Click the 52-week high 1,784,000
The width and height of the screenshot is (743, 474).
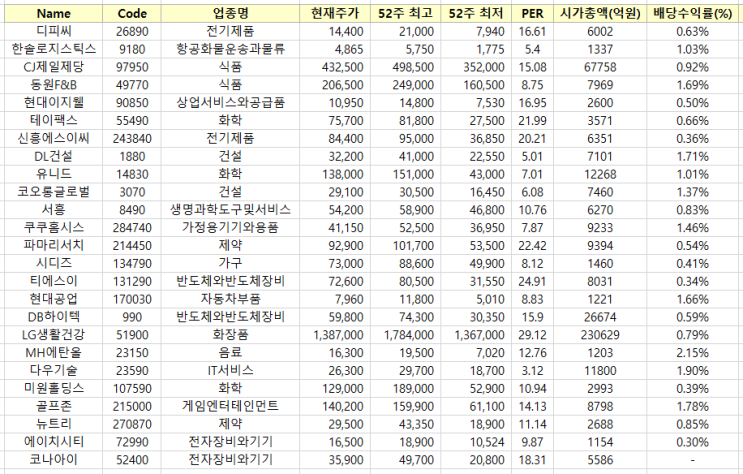(x=405, y=335)
